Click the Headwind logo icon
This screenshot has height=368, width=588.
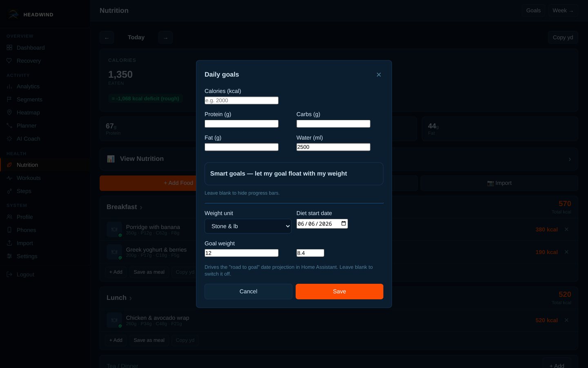(x=13, y=14)
